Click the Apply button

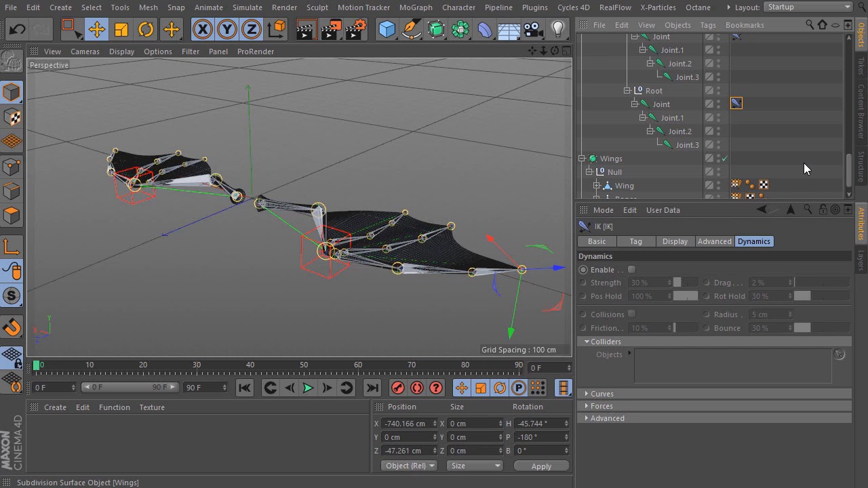pos(541,466)
